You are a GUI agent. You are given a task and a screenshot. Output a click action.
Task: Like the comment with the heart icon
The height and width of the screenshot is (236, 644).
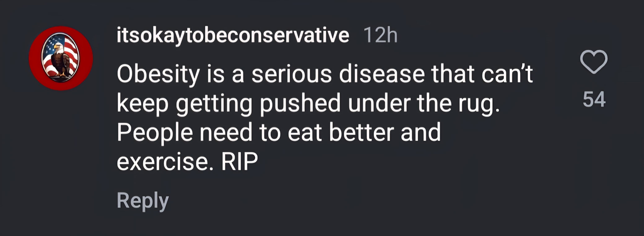(x=594, y=62)
